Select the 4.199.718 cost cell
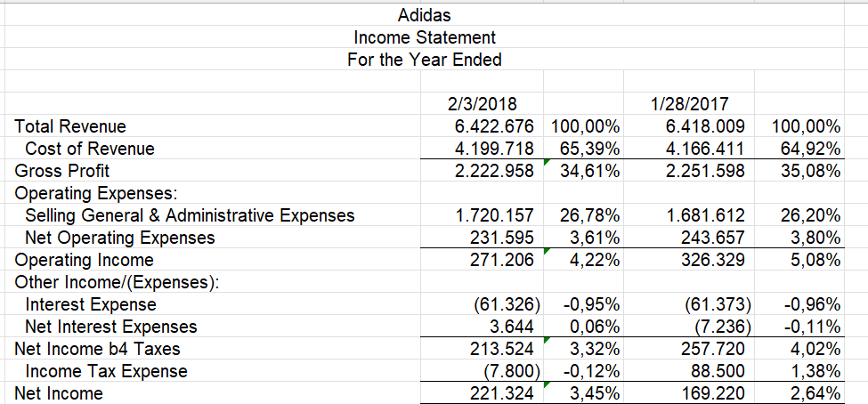The height and width of the screenshot is (404, 868). (x=494, y=149)
